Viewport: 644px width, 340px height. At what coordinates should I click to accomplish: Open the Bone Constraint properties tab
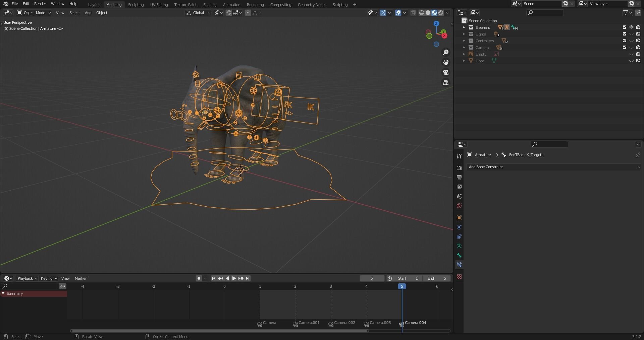(459, 265)
